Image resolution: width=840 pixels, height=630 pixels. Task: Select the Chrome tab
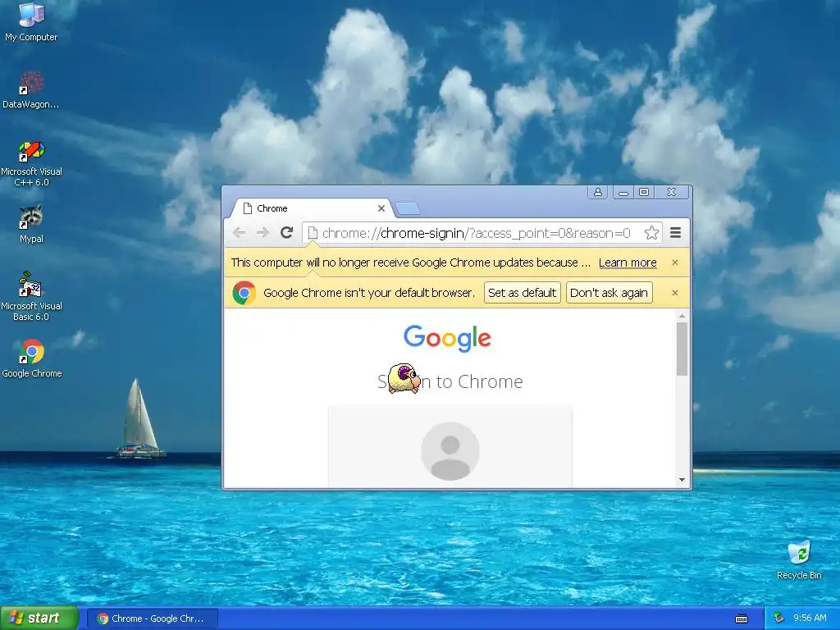click(x=313, y=208)
